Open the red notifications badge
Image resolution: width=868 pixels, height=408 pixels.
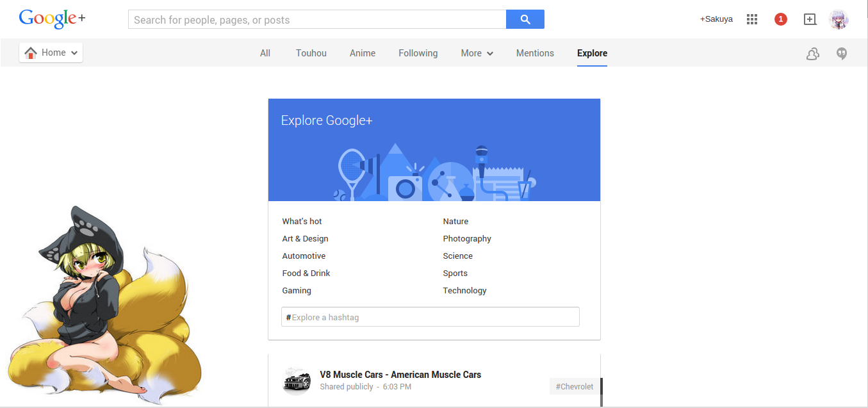tap(780, 19)
